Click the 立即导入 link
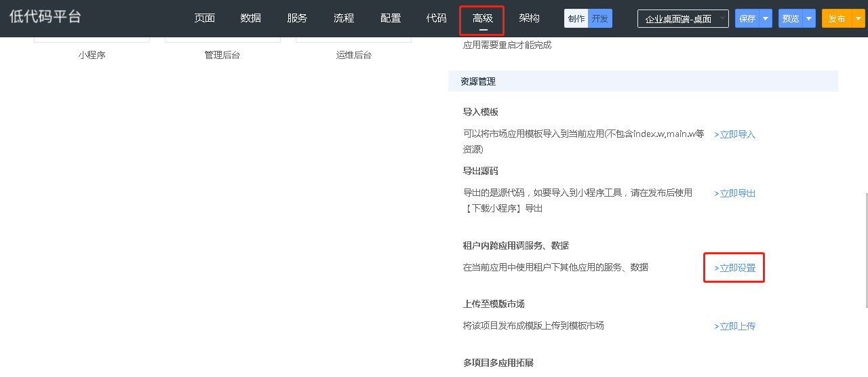This screenshot has width=868, height=377. pyautogui.click(x=735, y=134)
